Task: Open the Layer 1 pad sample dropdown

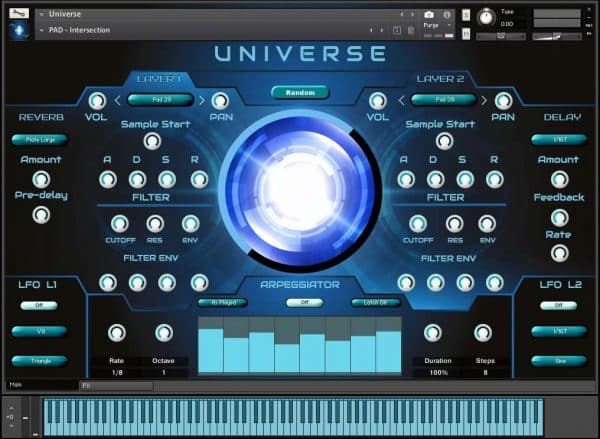Action: point(161,100)
